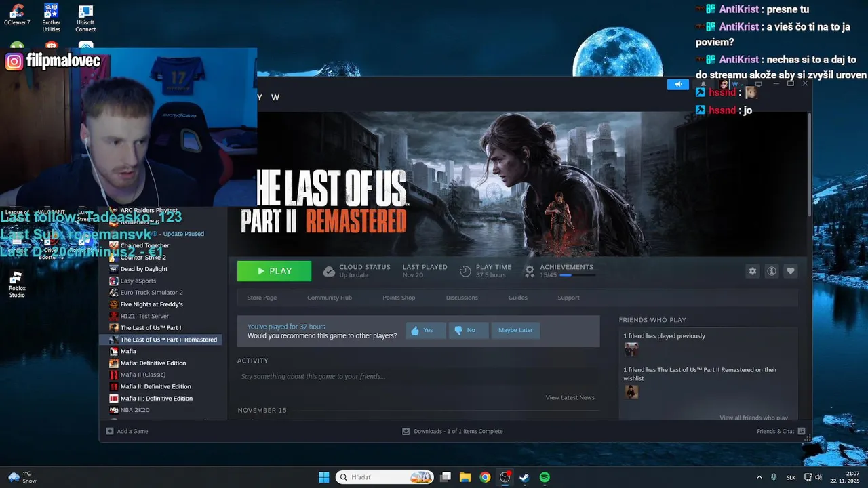This screenshot has height=488, width=868.
Task: Open the network and volume tray icons
Action: click(x=813, y=477)
